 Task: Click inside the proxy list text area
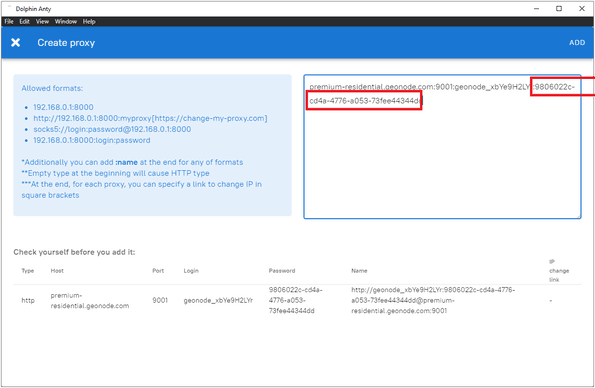tap(442, 147)
